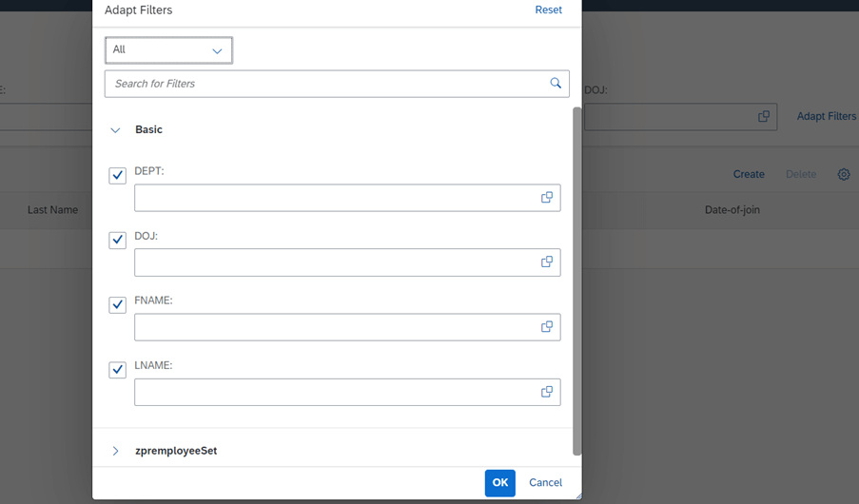Image resolution: width=859 pixels, height=504 pixels.
Task: Open value help icon for FNAME field
Action: 547,326
